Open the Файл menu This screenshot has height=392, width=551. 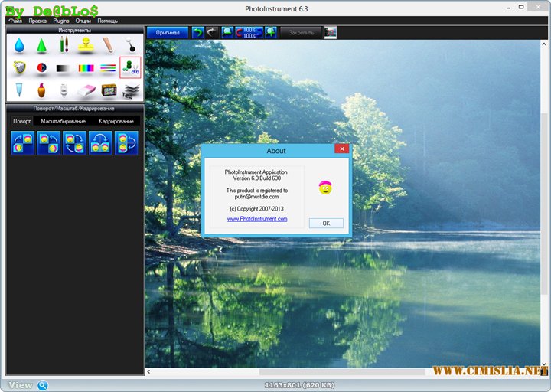point(15,21)
